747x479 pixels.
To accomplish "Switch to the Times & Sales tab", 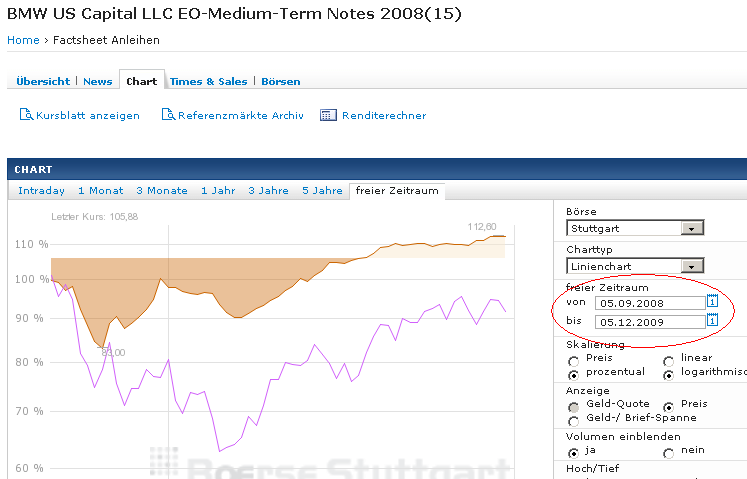I will click(x=208, y=81).
